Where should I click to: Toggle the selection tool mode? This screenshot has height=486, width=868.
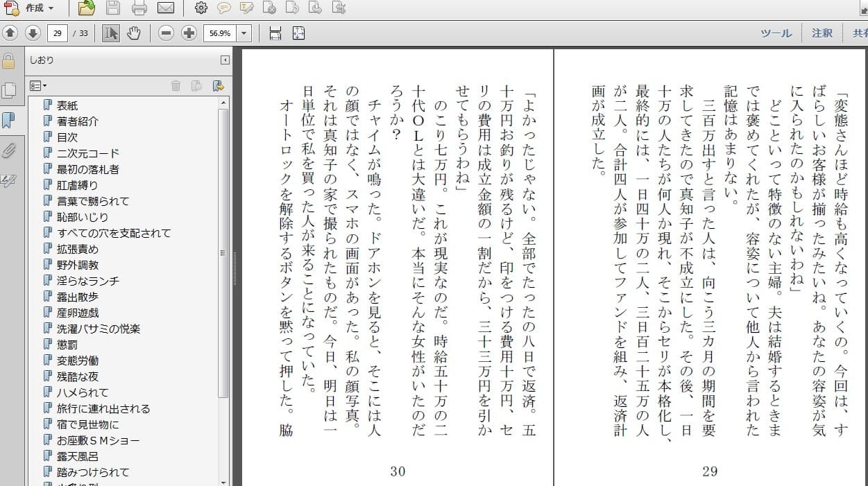click(110, 33)
